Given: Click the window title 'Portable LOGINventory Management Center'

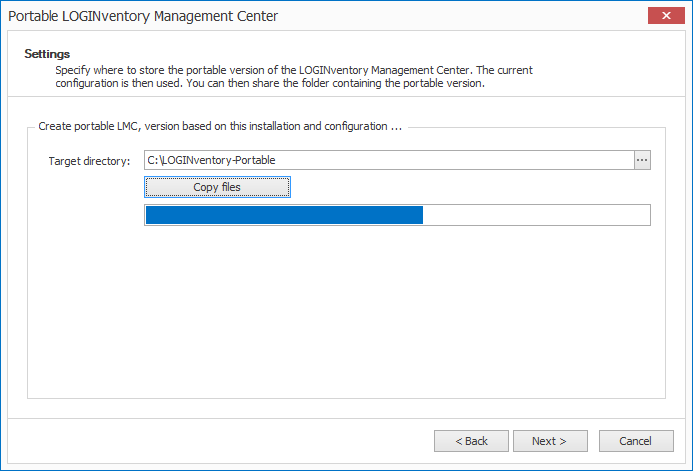Looking at the screenshot, I should click(x=143, y=16).
